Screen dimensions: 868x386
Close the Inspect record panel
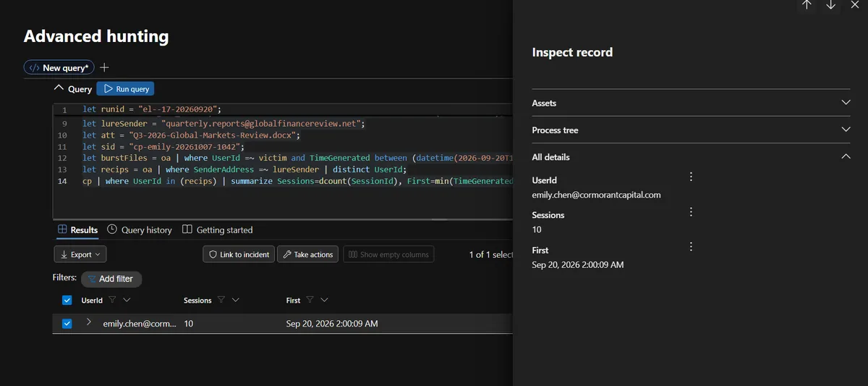click(x=854, y=4)
